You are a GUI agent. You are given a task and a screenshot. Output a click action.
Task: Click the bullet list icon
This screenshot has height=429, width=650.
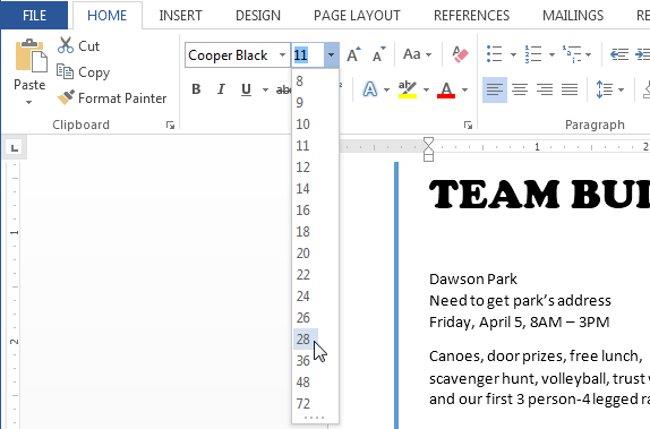495,54
